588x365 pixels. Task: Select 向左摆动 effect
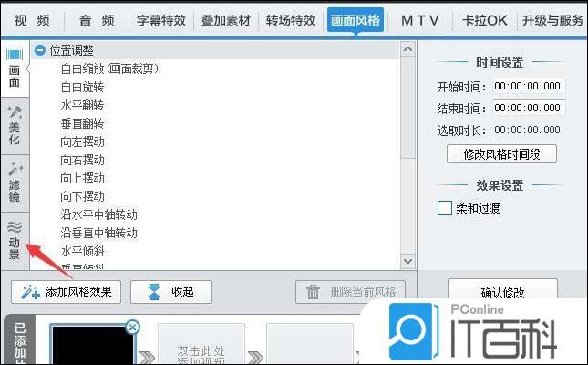(82, 142)
